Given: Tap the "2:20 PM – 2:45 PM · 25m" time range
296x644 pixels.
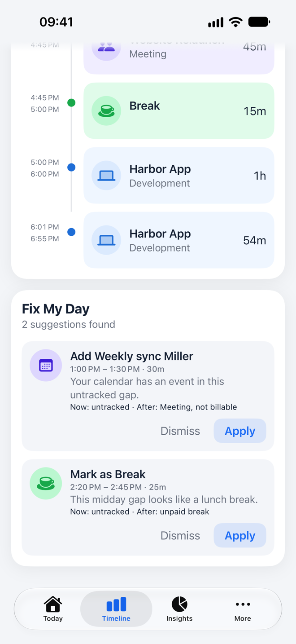Looking at the screenshot, I should 118,487.
